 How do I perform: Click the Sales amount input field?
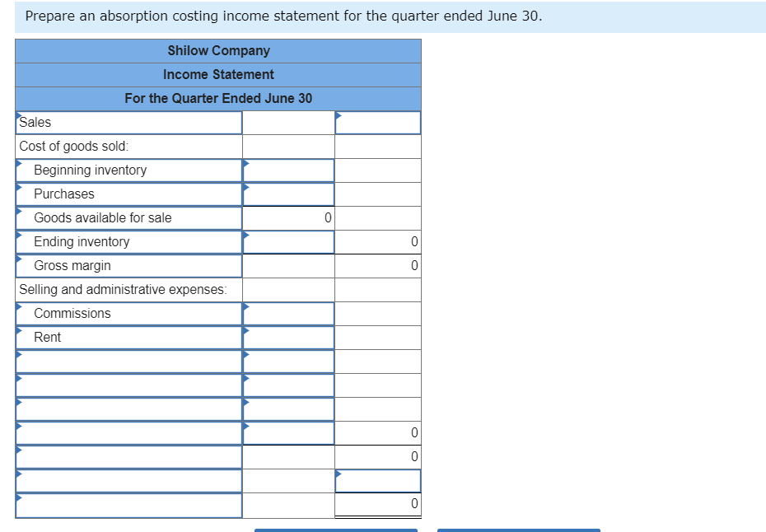(x=377, y=122)
